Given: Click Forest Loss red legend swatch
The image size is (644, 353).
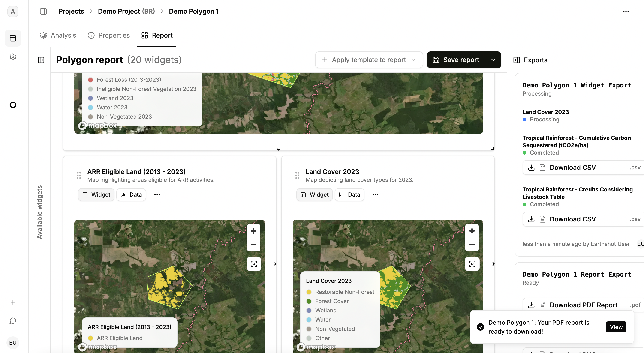Looking at the screenshot, I should (x=90, y=80).
